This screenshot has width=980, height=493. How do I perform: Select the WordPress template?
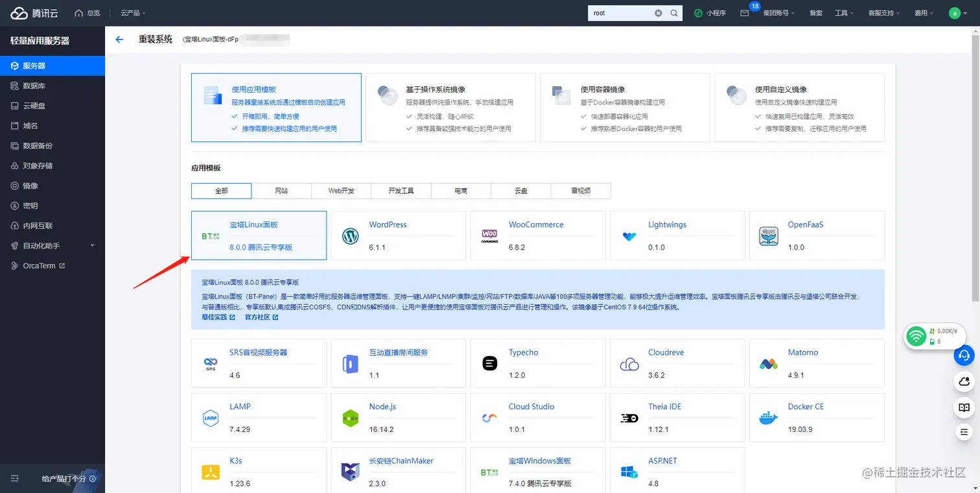pos(399,235)
